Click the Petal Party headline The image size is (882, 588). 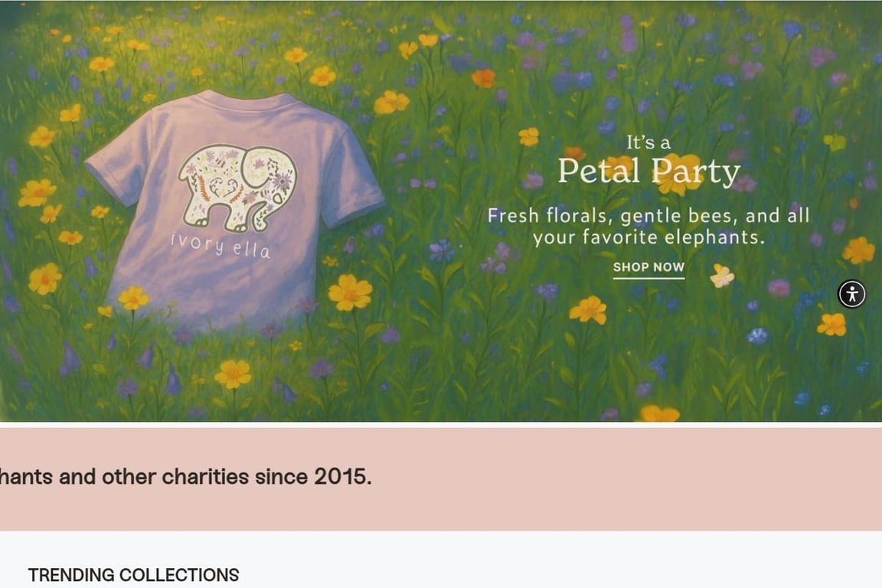pyautogui.click(x=648, y=171)
